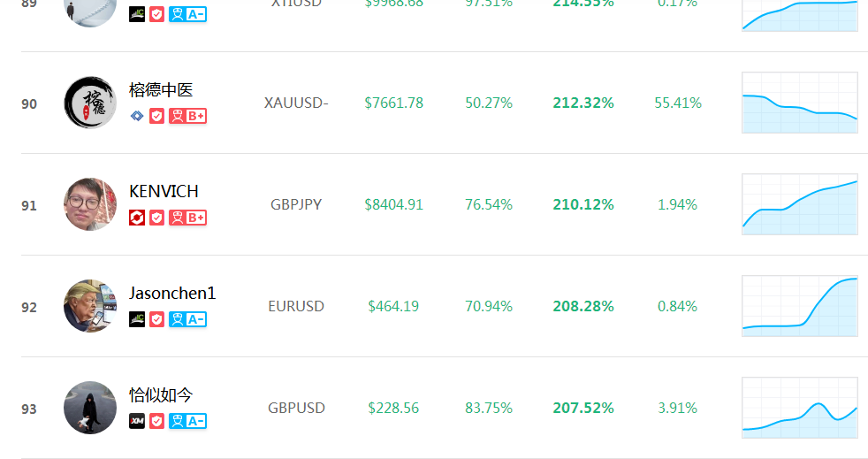Click the red shield badge under KENVICH
This screenshot has width=868, height=459.
(156, 218)
